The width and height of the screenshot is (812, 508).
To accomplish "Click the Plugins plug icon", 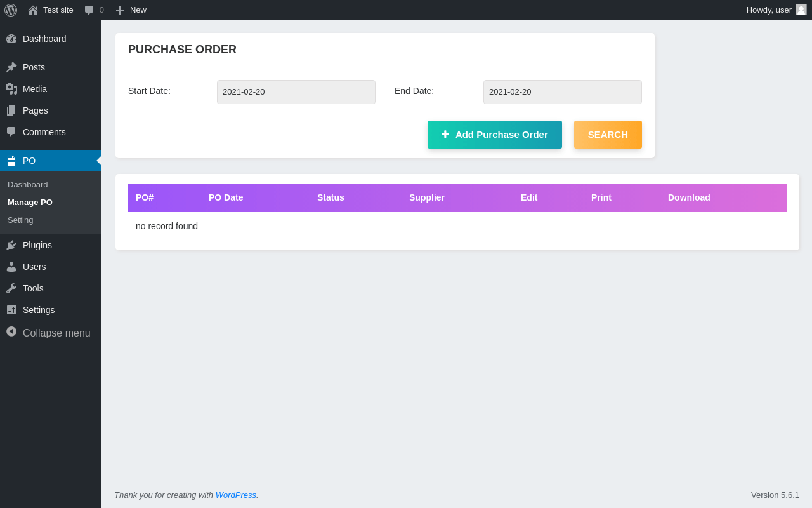I will coord(11,245).
